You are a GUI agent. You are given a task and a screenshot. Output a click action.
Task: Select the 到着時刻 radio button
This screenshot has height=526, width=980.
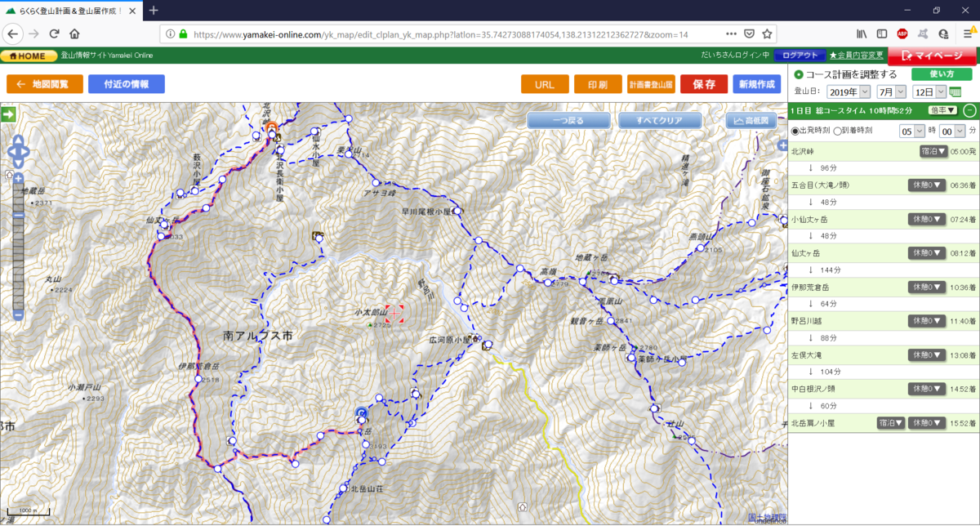[836, 131]
